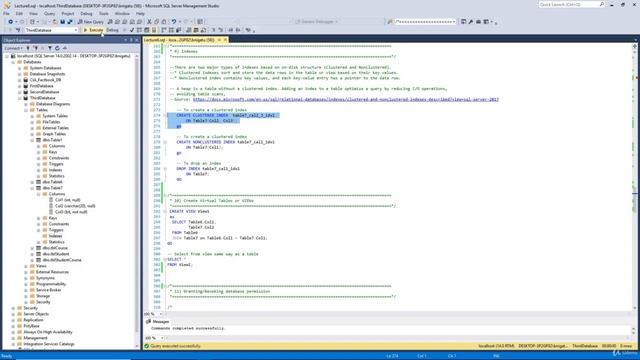Select the dbo.Table1 tree item
This screenshot has height=360, width=640.
[53, 140]
